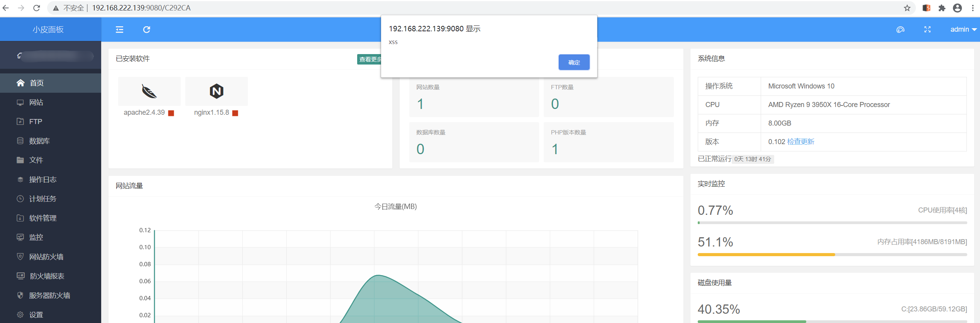Open 数据库 in the sidebar
The width and height of the screenshot is (980, 323).
51,141
